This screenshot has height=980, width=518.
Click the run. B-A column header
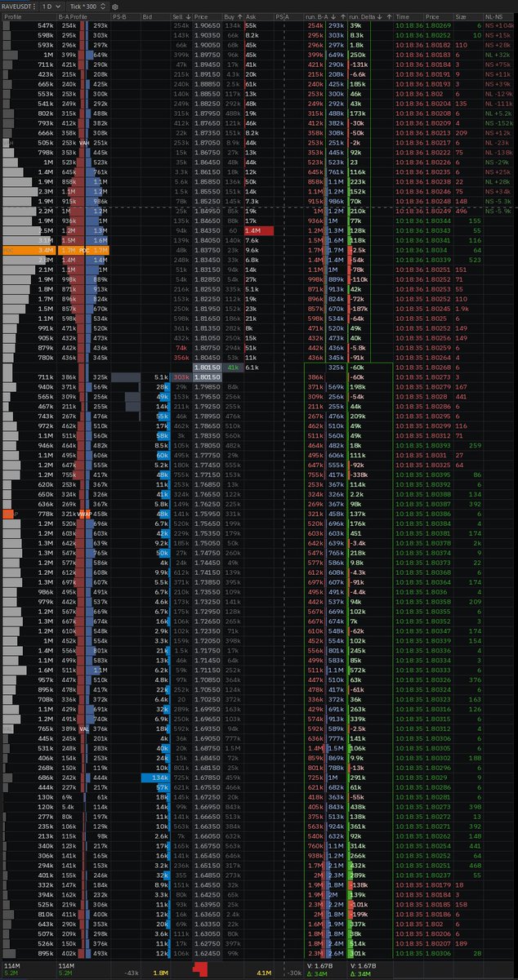click(325, 16)
